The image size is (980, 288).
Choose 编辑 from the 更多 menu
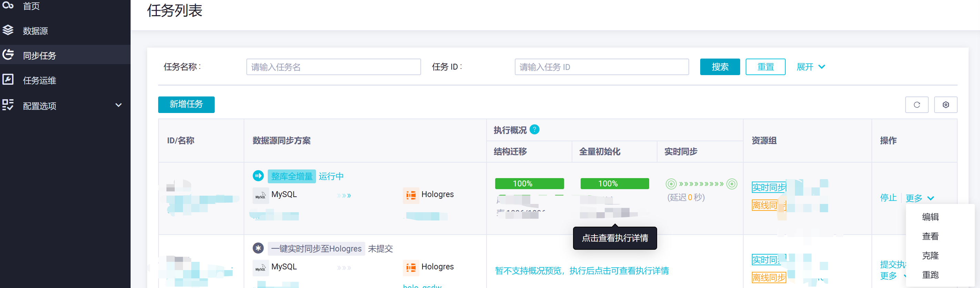click(x=930, y=217)
